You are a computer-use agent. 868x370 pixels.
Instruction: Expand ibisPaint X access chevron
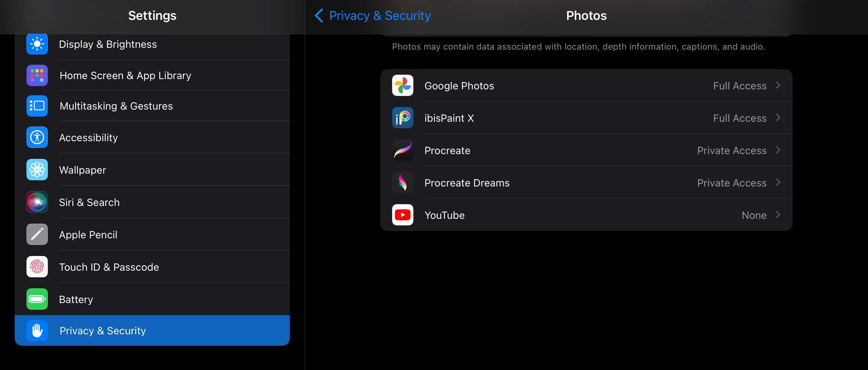click(778, 118)
